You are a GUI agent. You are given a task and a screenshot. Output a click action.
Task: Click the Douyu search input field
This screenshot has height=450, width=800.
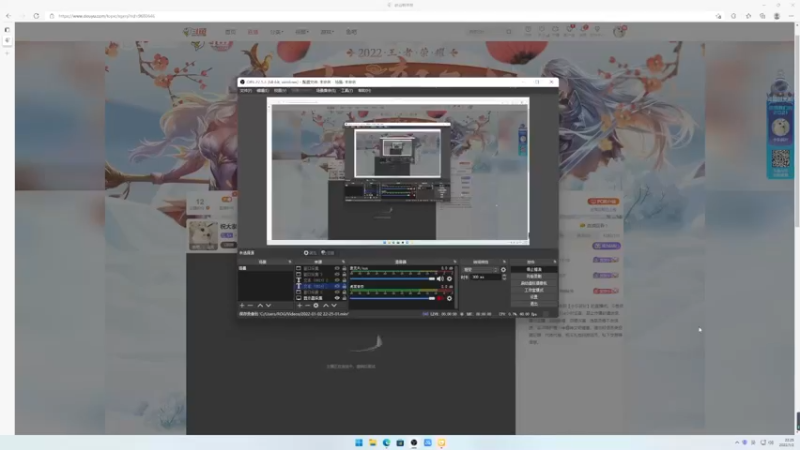pyautogui.click(x=485, y=32)
